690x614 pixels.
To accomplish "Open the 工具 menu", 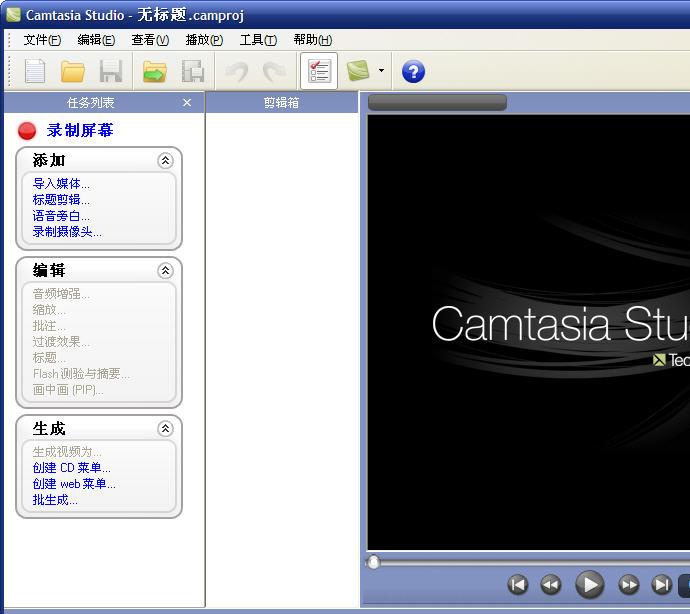I will [258, 40].
